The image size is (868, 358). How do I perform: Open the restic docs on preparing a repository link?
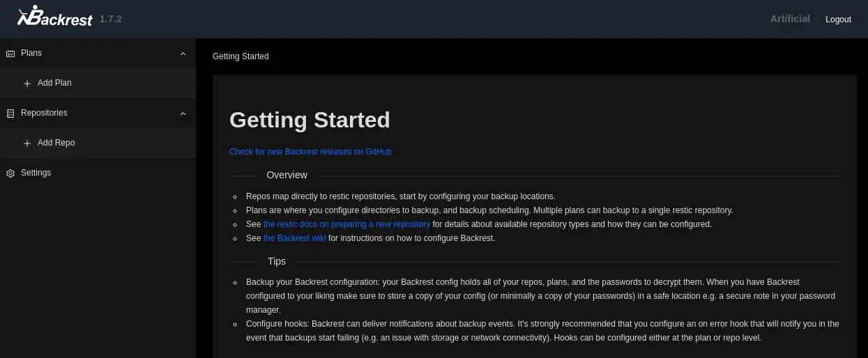tap(347, 224)
